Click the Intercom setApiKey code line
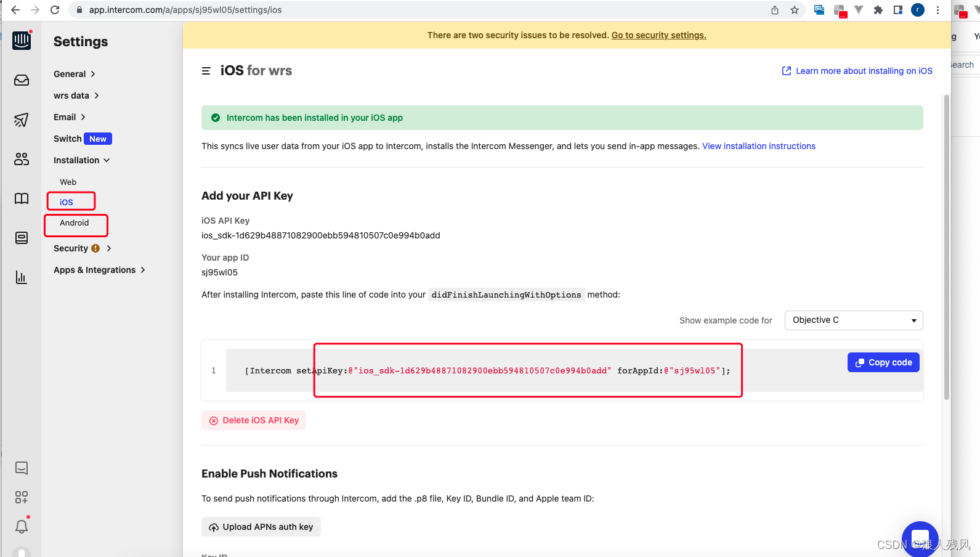The image size is (980, 557). (487, 371)
